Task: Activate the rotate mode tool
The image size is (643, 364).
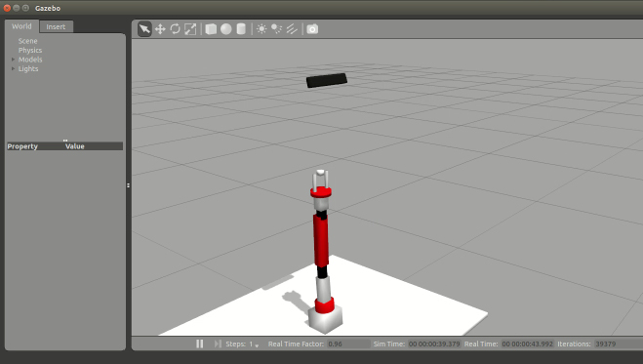Action: point(175,29)
